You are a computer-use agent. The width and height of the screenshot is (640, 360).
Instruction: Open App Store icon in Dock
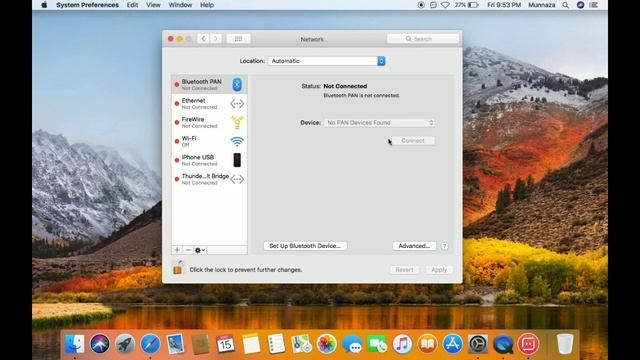point(453,344)
